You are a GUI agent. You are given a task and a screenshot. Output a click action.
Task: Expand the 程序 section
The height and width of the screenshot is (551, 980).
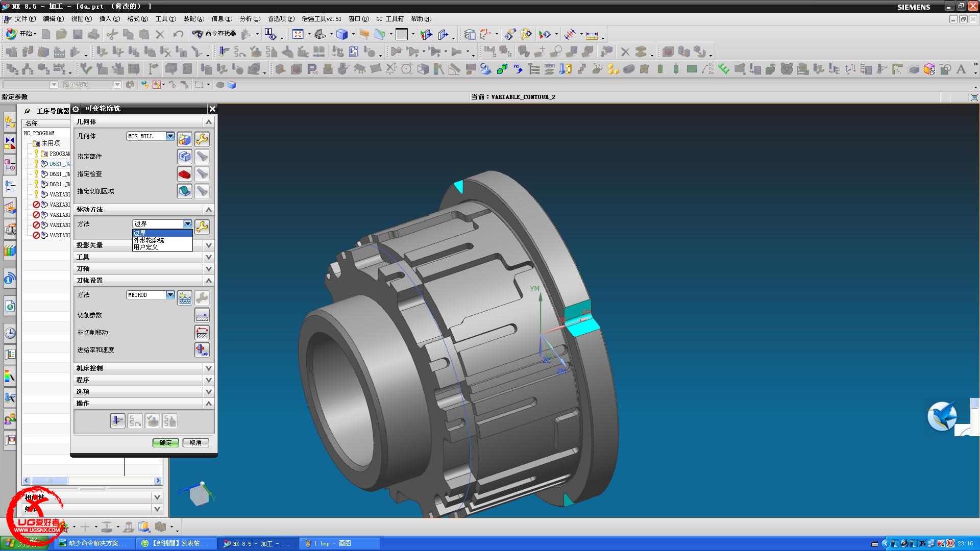click(x=208, y=380)
